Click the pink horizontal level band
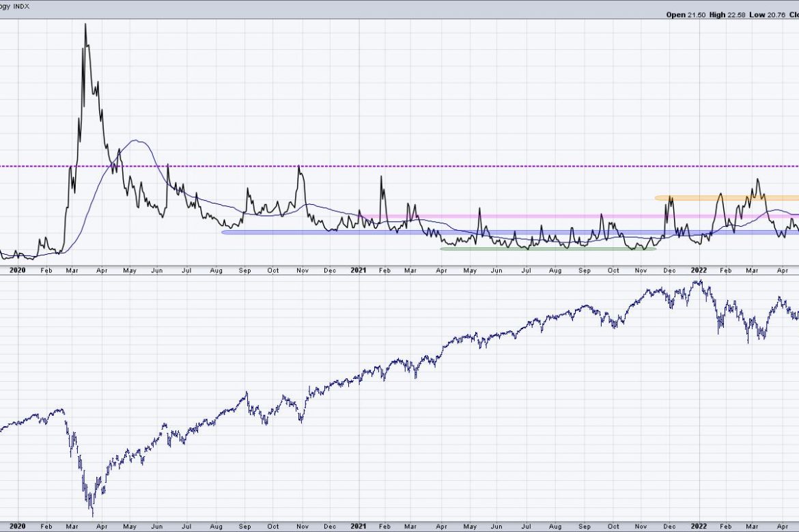 point(546,216)
